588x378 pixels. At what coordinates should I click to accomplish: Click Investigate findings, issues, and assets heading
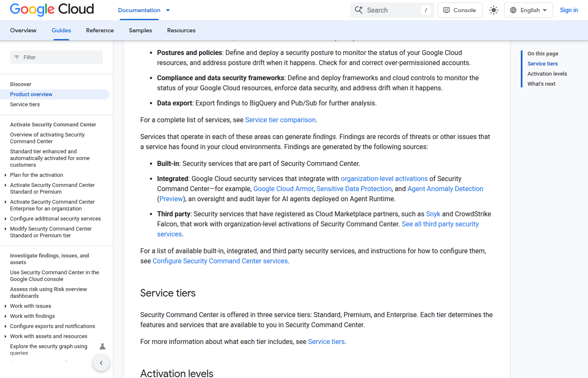point(50,259)
